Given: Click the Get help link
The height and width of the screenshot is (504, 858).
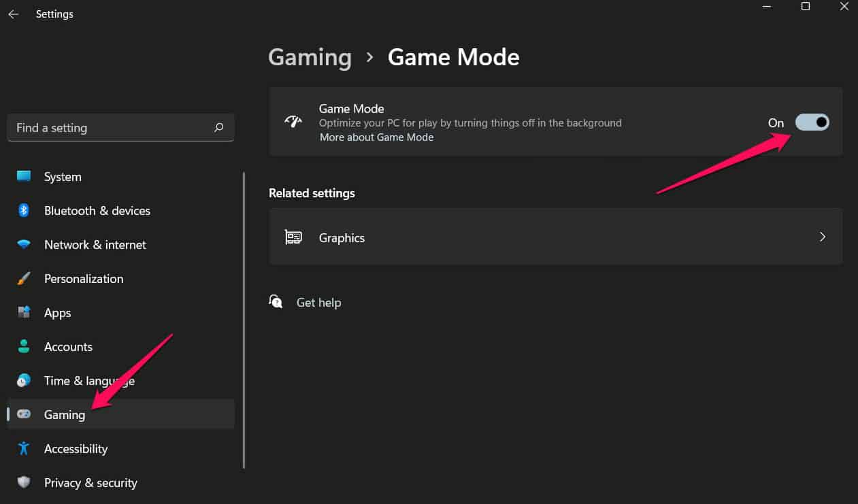Looking at the screenshot, I should (x=318, y=303).
